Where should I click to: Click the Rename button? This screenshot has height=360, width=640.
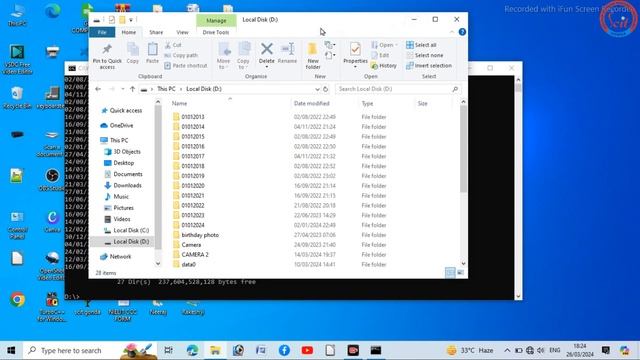coord(287,53)
